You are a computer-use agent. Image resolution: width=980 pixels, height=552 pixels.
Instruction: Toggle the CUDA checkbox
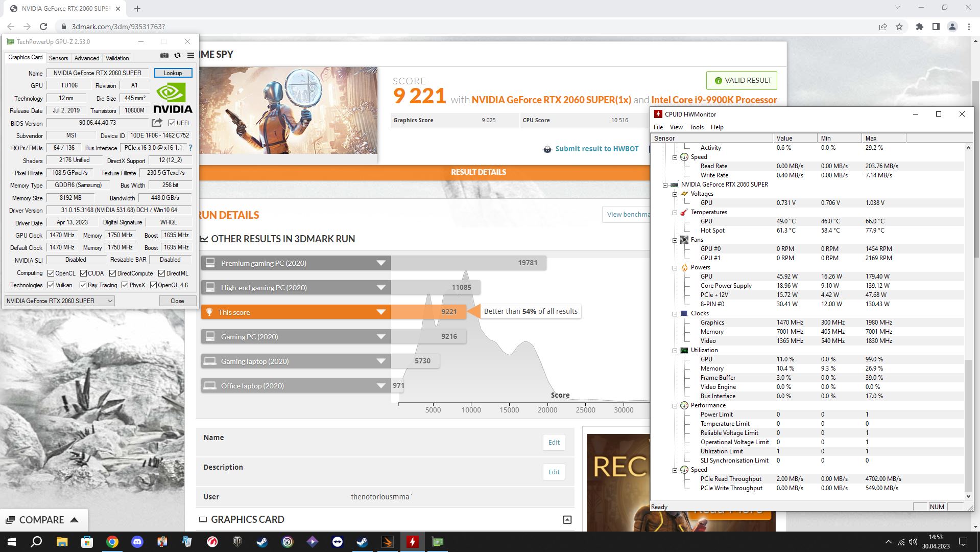tap(83, 273)
